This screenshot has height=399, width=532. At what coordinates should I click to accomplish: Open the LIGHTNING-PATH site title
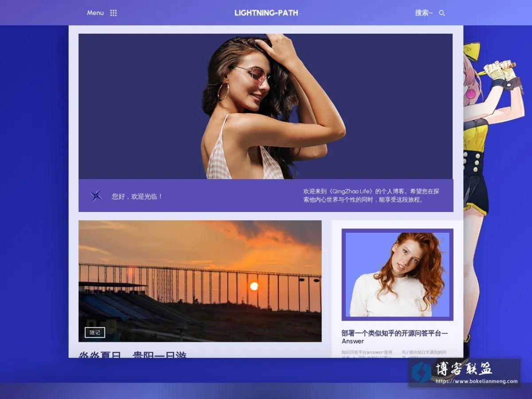pos(266,13)
